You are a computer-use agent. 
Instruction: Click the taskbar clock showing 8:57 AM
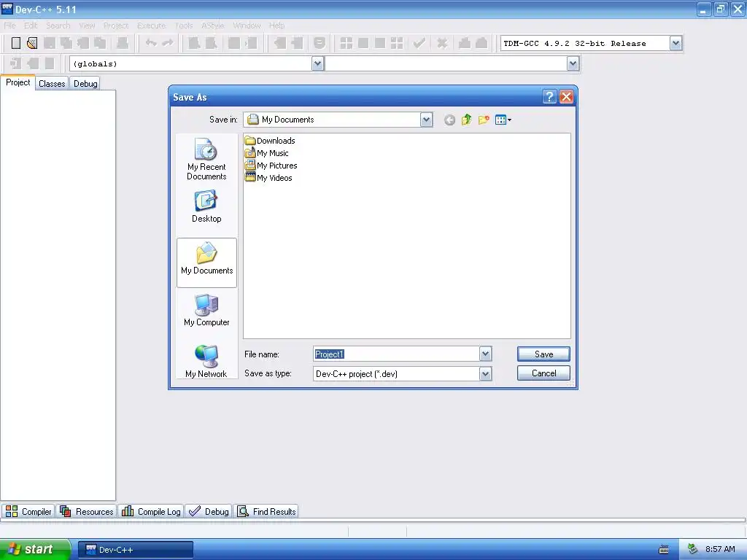[x=720, y=549]
